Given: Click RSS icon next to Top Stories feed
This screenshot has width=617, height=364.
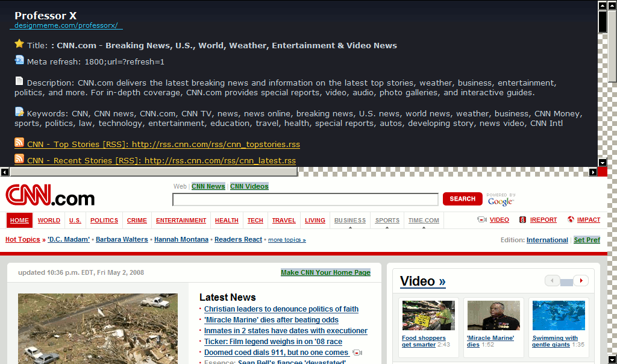Looking at the screenshot, I should 19,142.
